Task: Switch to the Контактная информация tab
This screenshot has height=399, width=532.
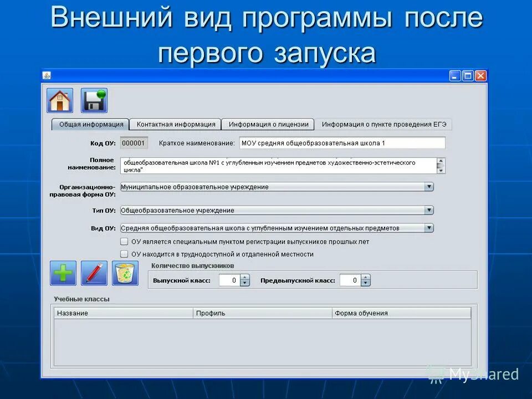Action: [x=176, y=125]
